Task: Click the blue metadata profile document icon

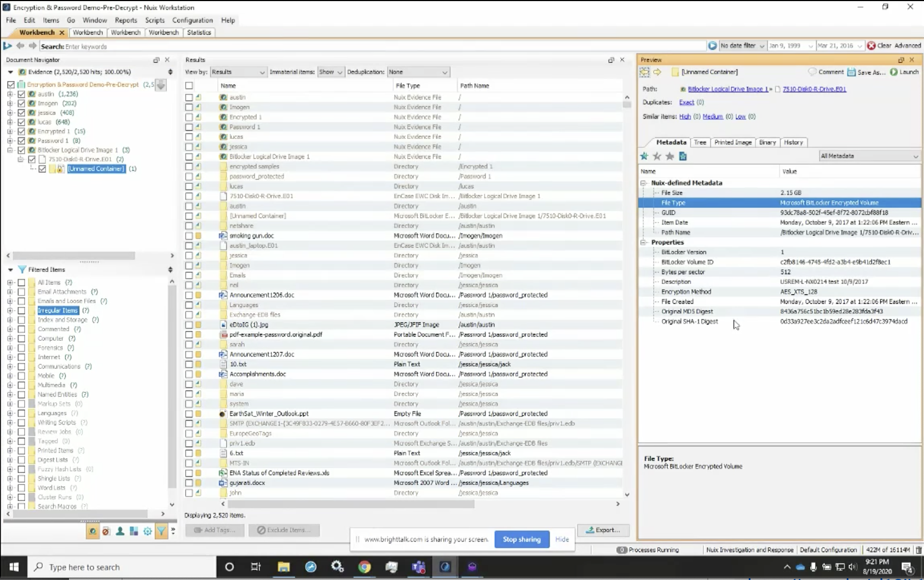Action: [683, 156]
